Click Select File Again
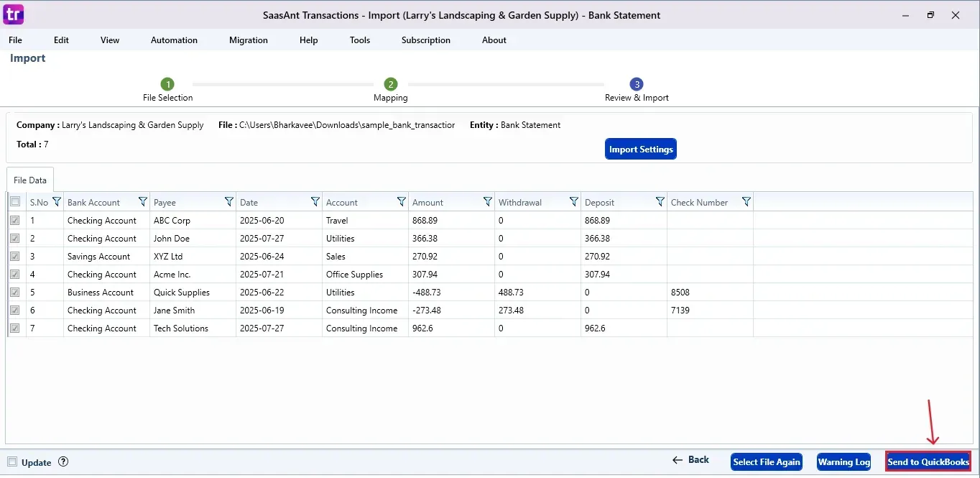The image size is (980, 478). (x=766, y=462)
